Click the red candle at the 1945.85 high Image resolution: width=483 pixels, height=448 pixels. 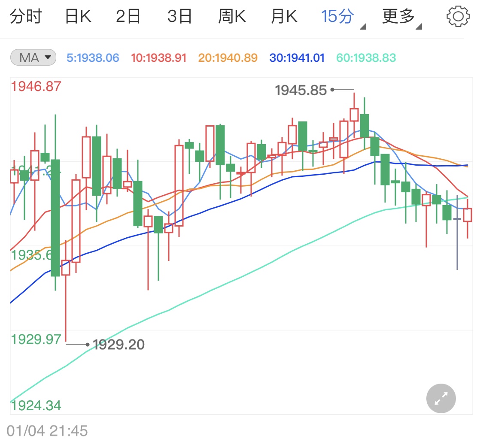(354, 115)
